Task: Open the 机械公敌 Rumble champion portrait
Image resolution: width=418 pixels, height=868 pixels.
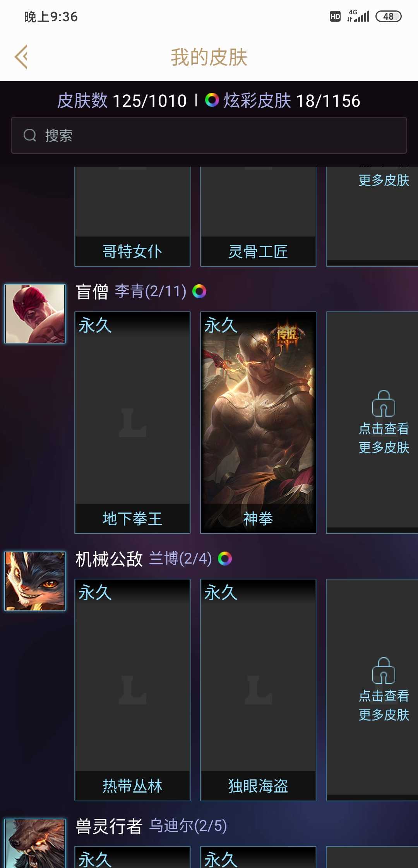Action: pyautogui.click(x=35, y=581)
